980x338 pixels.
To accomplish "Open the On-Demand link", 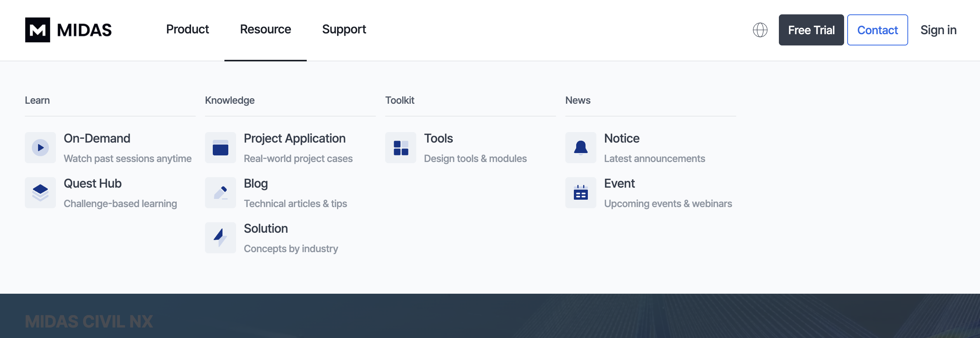I will click(97, 138).
